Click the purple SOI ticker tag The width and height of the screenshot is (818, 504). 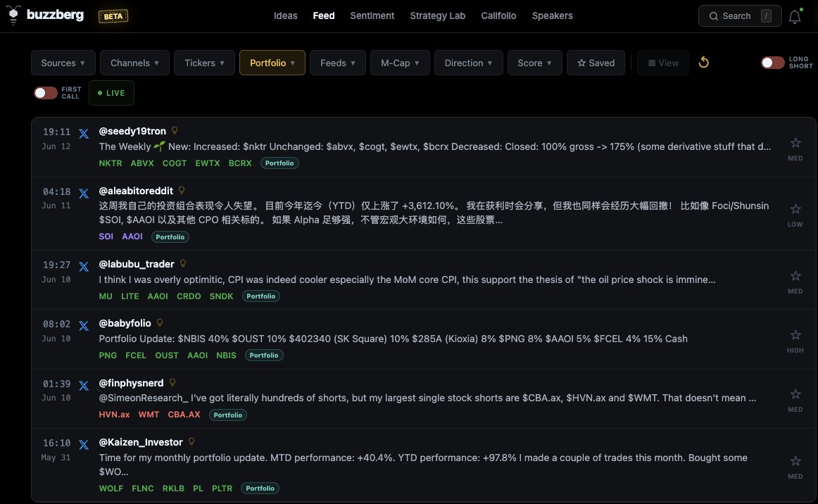106,237
